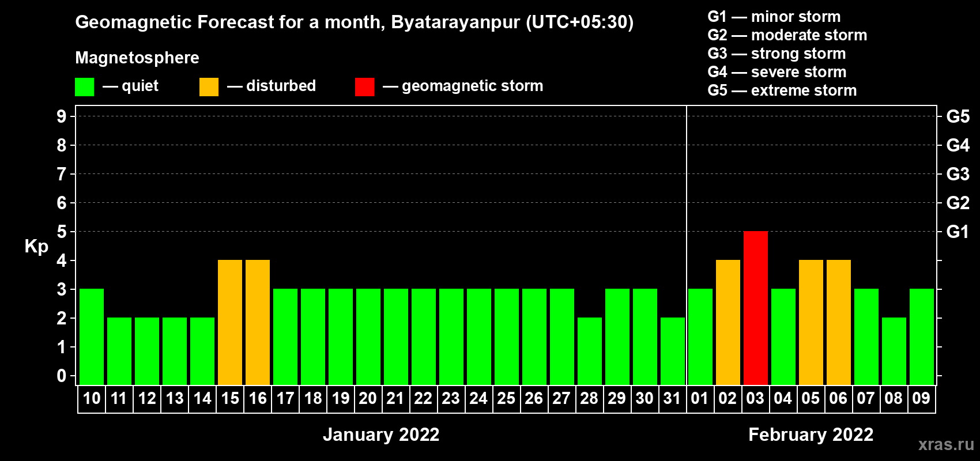This screenshot has width=980, height=461.
Task: Click the Geomagnetic Forecast chart title
Action: pyautogui.click(x=355, y=22)
